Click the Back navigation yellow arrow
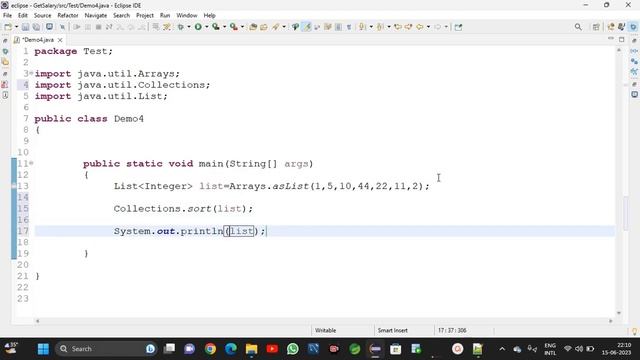The height and width of the screenshot is (360, 640). pos(420,27)
